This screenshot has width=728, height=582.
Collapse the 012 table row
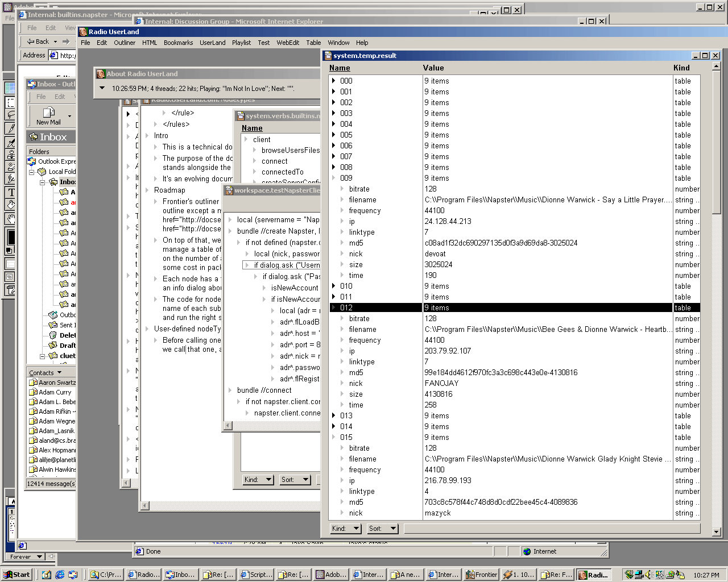[333, 307]
